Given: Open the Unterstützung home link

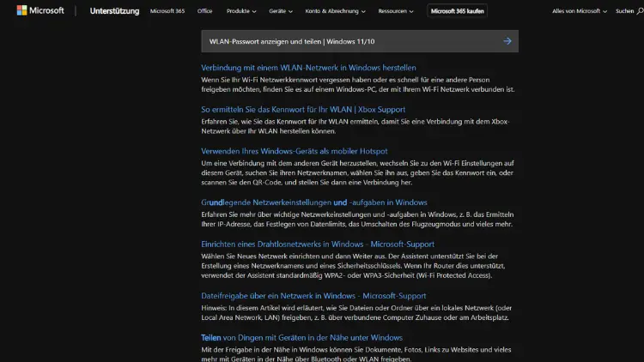Looking at the screenshot, I should [x=114, y=11].
